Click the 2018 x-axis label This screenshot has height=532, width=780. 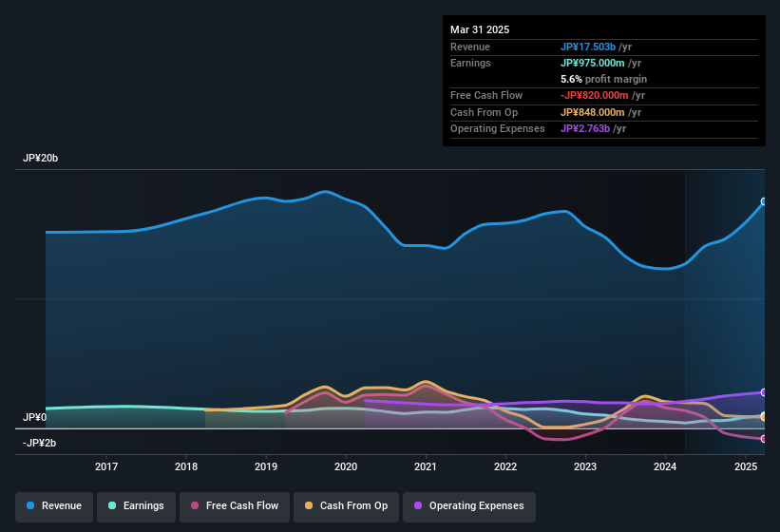186,466
